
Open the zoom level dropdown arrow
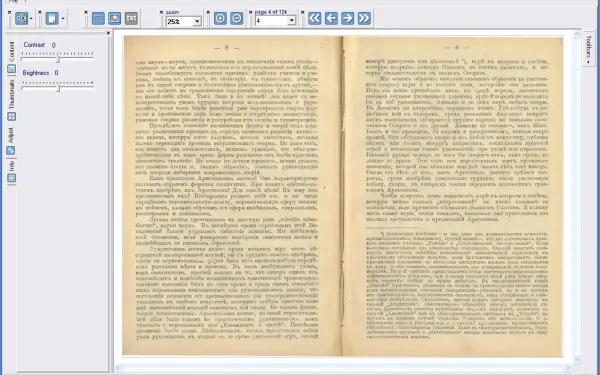coord(197,21)
